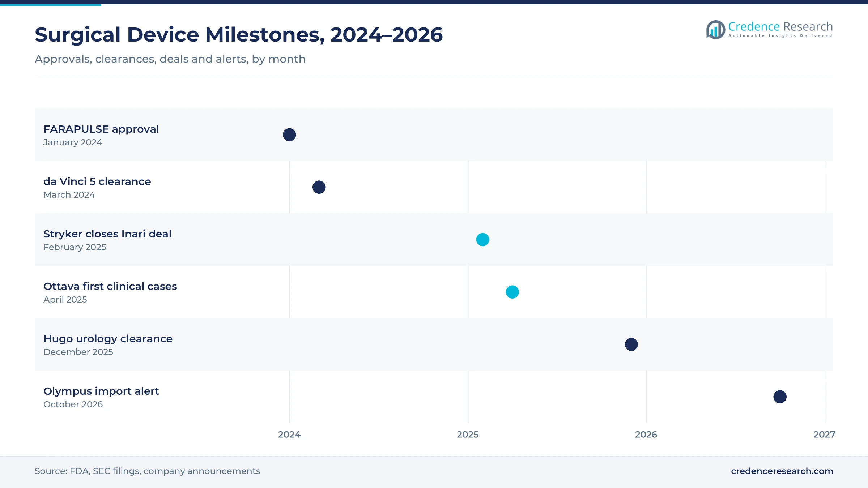Open the credenceresearch.com link
The height and width of the screenshot is (488, 868).
click(x=782, y=471)
